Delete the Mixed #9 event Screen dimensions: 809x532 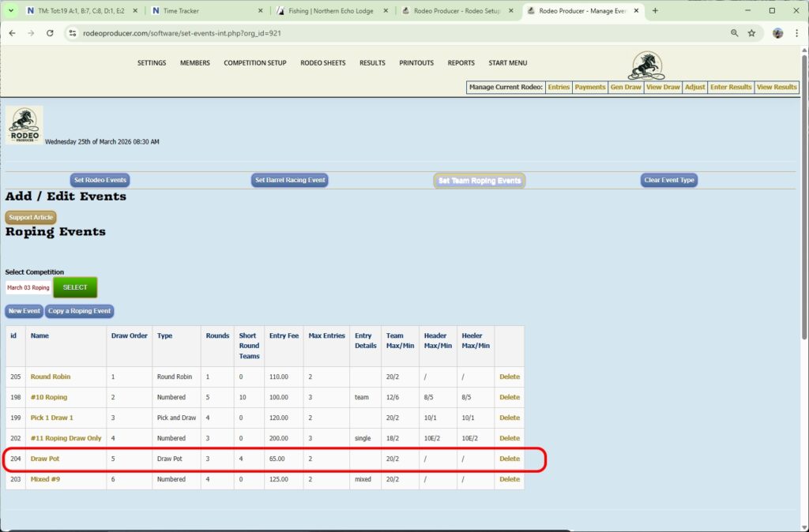click(x=510, y=479)
